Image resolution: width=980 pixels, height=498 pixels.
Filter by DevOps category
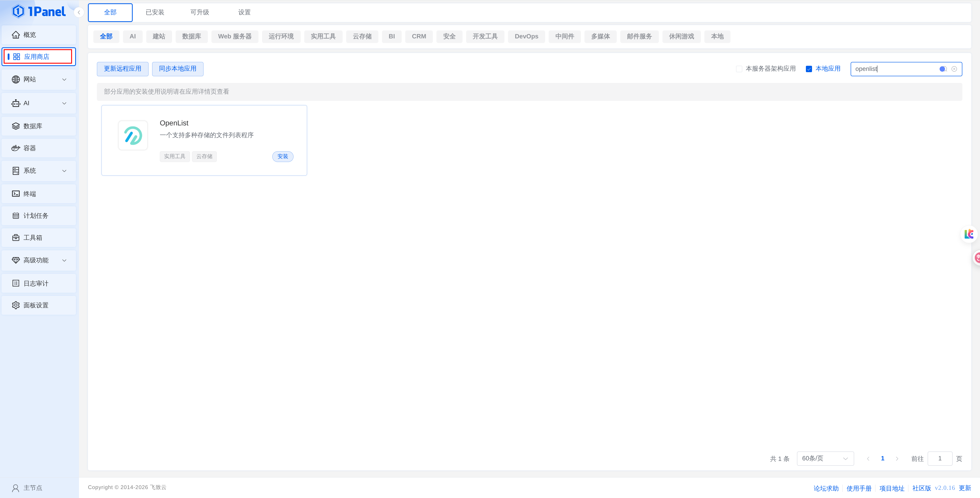click(526, 37)
